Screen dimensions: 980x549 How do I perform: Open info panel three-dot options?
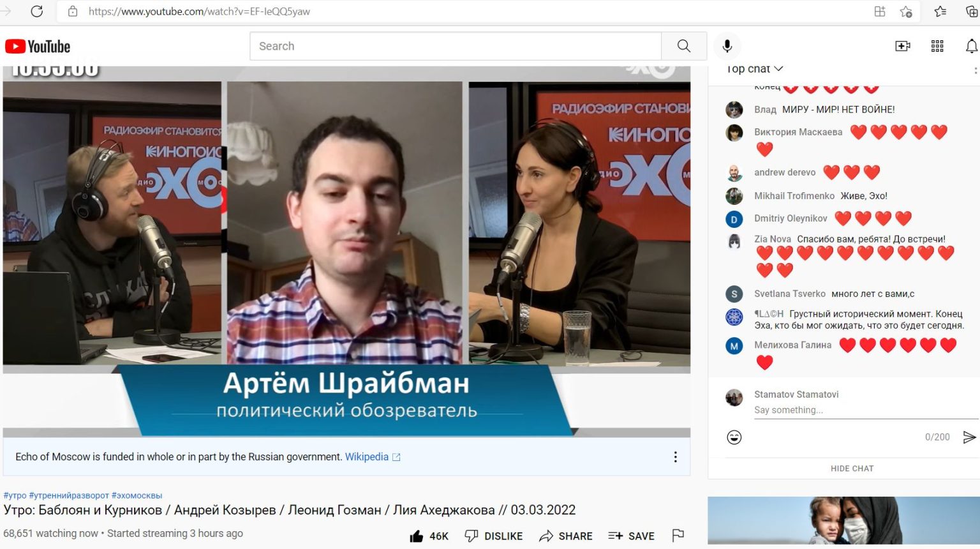click(675, 457)
